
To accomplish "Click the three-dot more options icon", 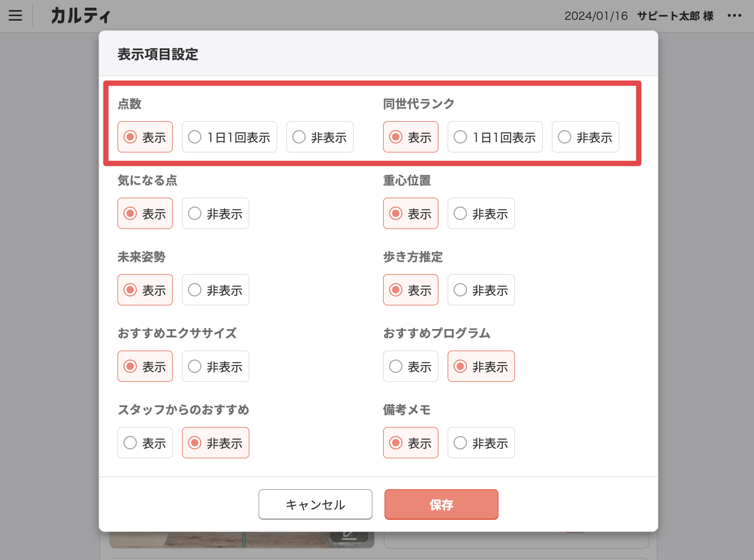I will point(734,16).
